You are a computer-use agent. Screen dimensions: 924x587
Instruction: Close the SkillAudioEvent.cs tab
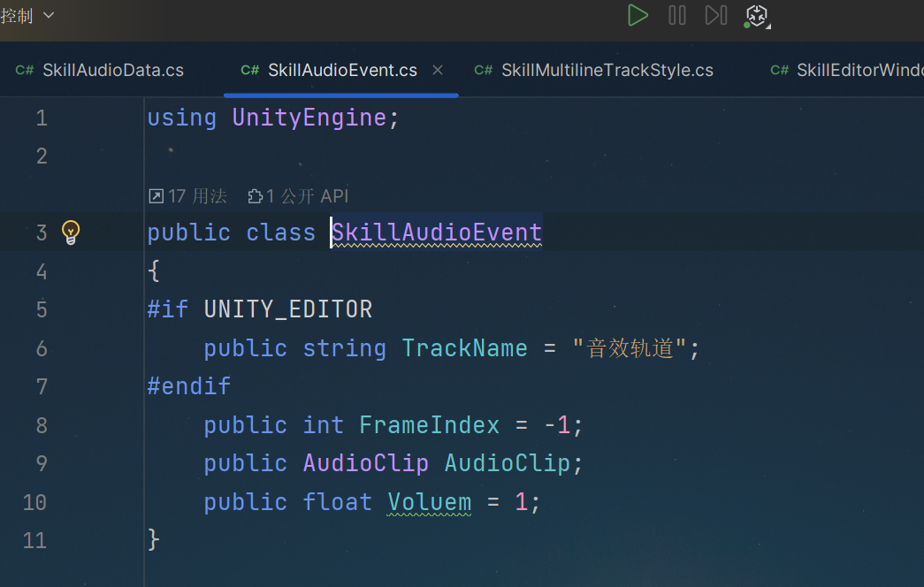438,71
